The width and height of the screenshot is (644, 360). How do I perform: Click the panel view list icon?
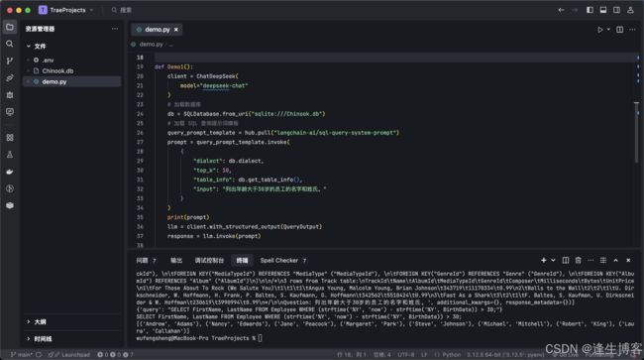pos(603,260)
